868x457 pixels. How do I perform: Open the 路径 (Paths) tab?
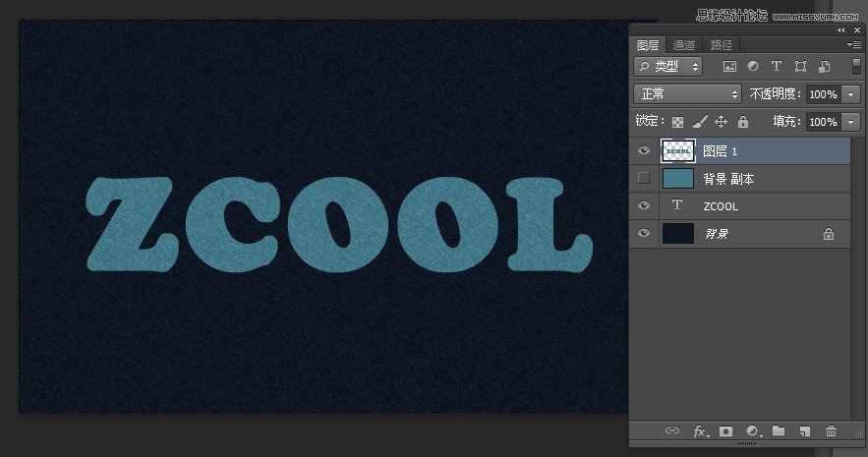coord(721,45)
